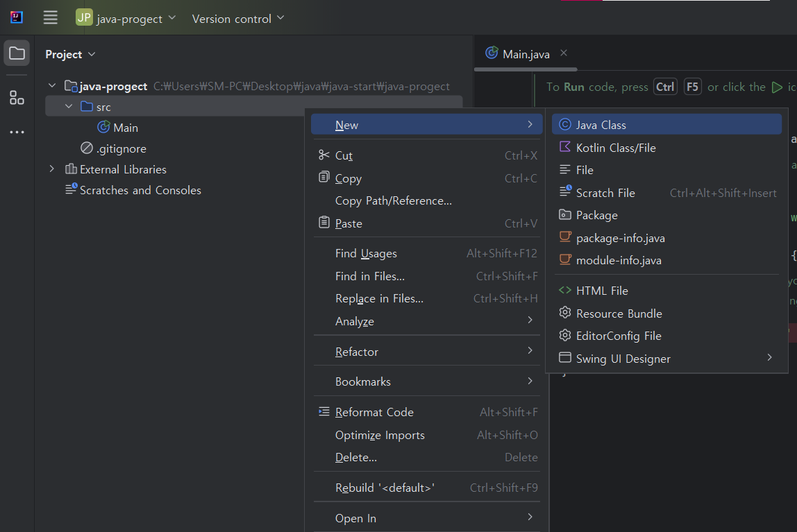The width and height of the screenshot is (797, 532).
Task: Click the Paste clipboard icon
Action: [x=324, y=223]
